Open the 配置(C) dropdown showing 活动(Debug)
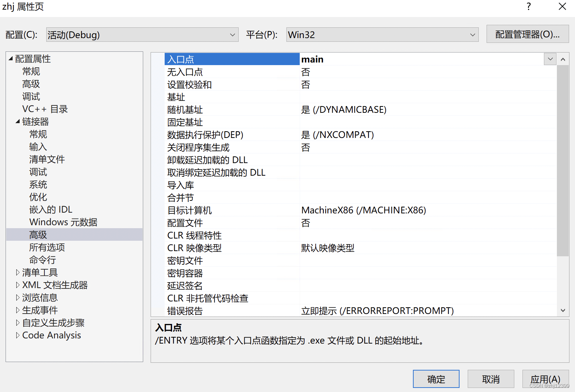 (232, 34)
